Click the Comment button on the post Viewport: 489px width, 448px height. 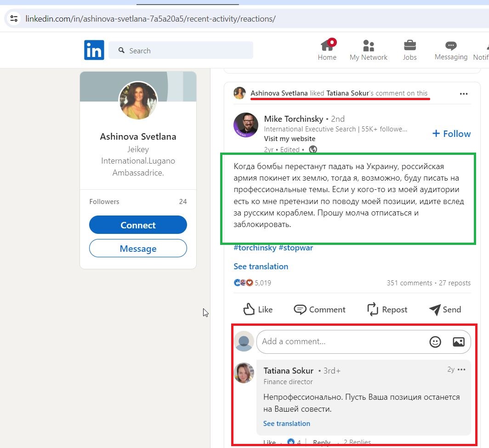point(320,310)
